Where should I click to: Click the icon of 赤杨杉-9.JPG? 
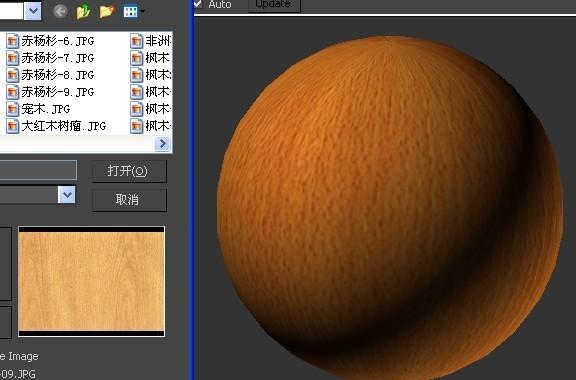(x=12, y=92)
